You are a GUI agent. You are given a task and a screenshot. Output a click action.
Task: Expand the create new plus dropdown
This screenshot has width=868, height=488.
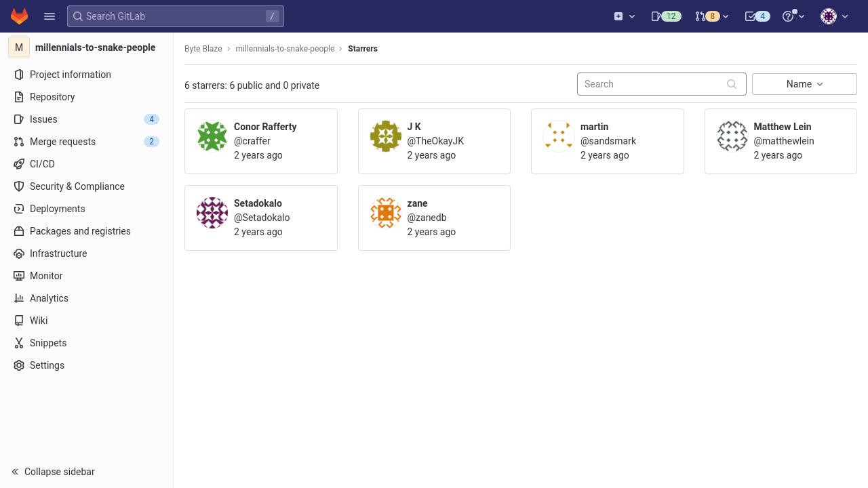tap(625, 16)
